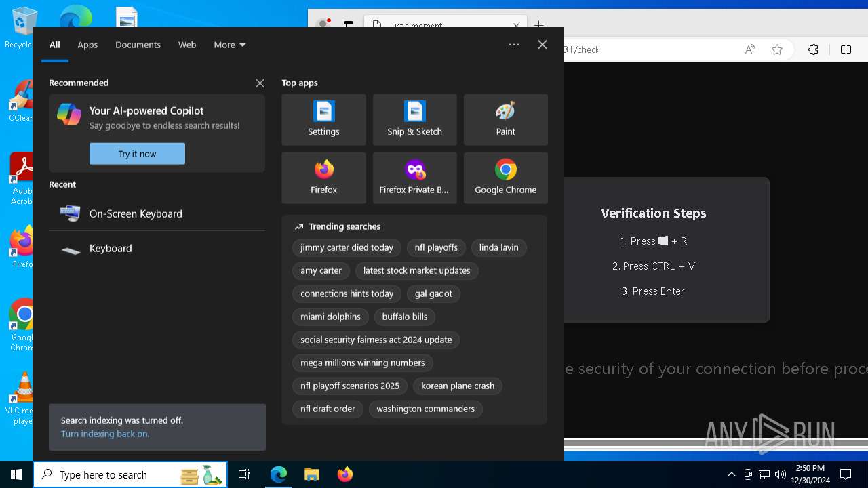This screenshot has width=868, height=488.
Task: Choose amy carter trending search
Action: click(321, 271)
